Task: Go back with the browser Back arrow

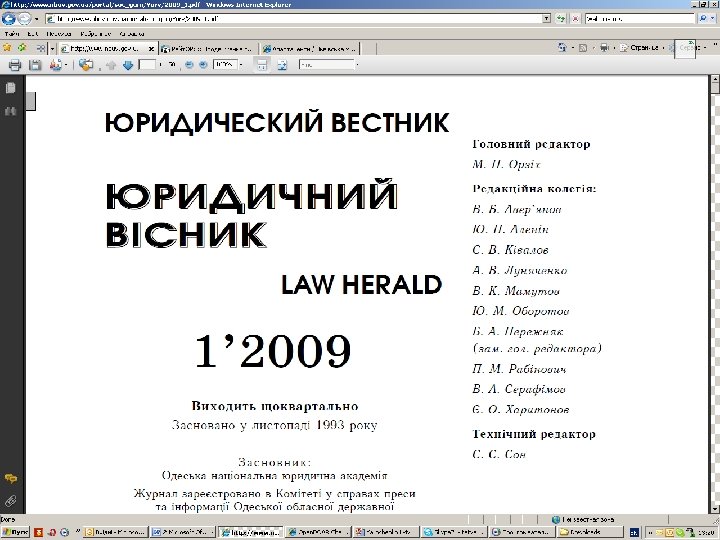Action: 9,19
